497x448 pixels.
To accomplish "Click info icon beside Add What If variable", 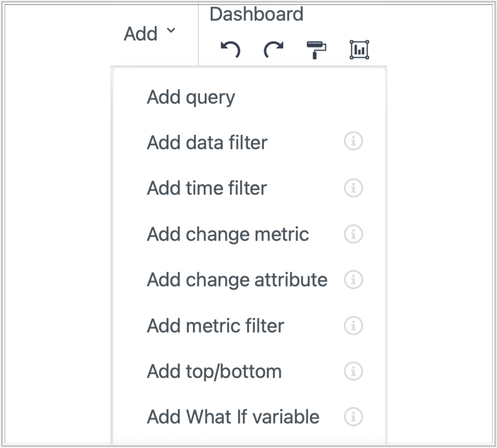I will pyautogui.click(x=353, y=417).
